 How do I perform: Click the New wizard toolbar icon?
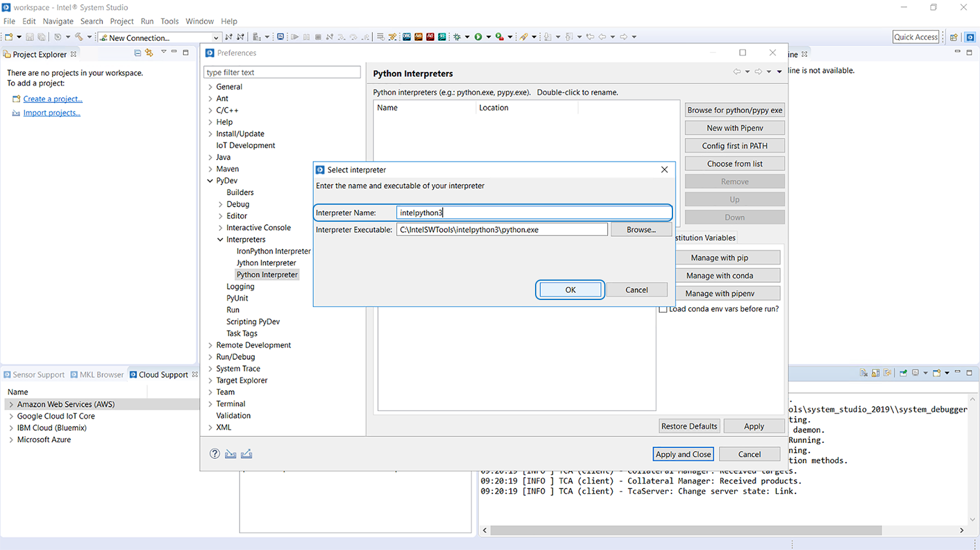[9, 37]
